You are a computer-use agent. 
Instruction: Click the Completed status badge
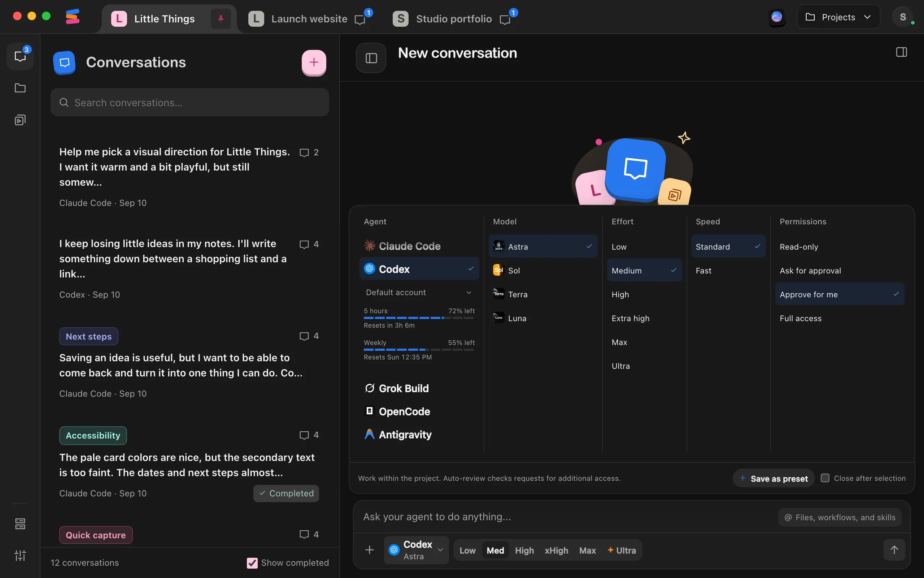[x=286, y=493]
